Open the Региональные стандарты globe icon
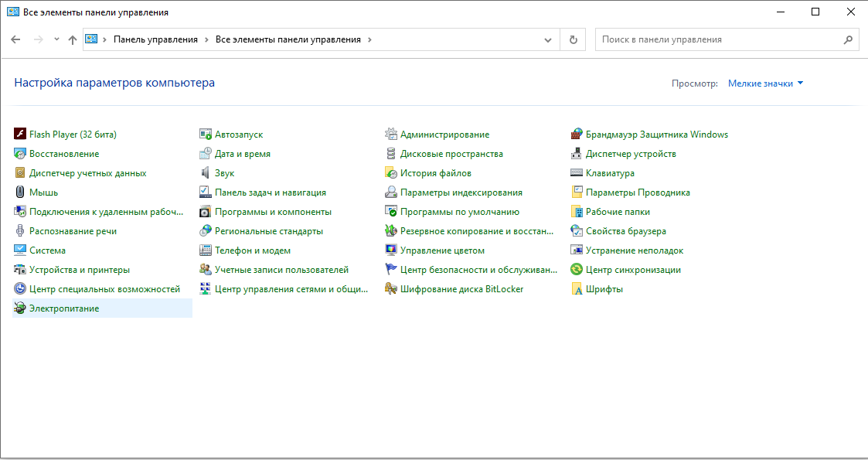Image resolution: width=868 pixels, height=460 pixels. pos(206,231)
